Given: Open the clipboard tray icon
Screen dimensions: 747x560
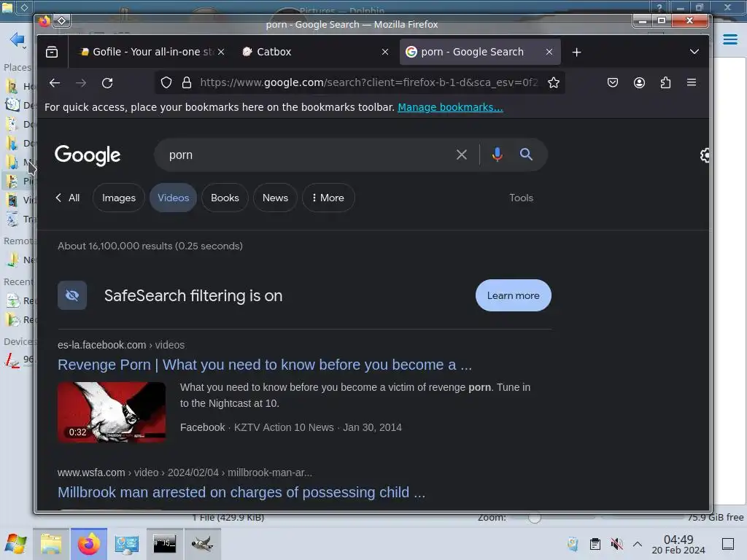Looking at the screenshot, I should tap(595, 544).
